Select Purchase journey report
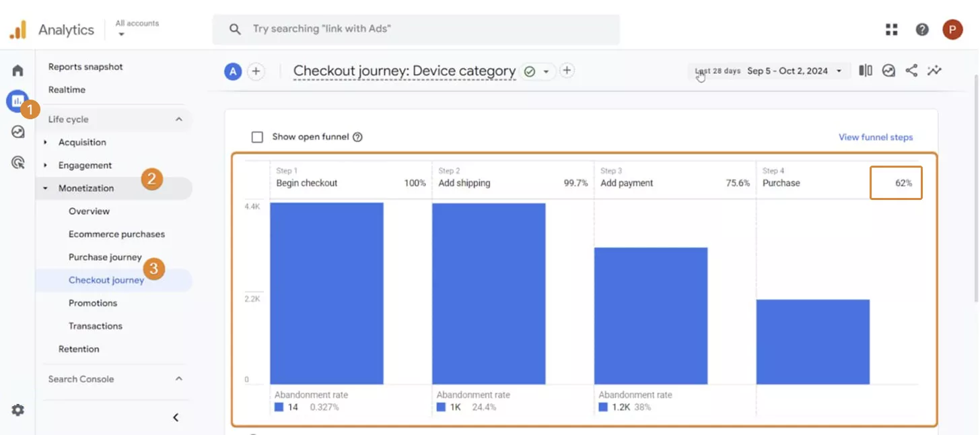This screenshot has height=435, width=980. pos(105,257)
